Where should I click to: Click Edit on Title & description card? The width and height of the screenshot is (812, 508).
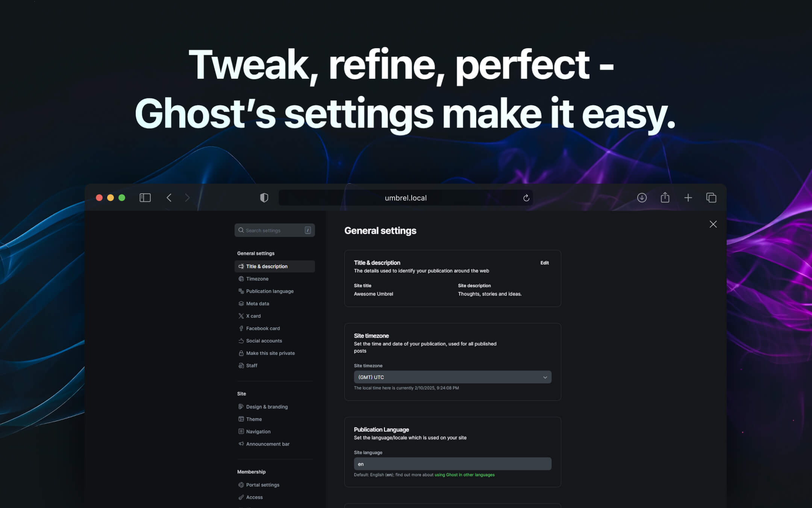click(544, 263)
